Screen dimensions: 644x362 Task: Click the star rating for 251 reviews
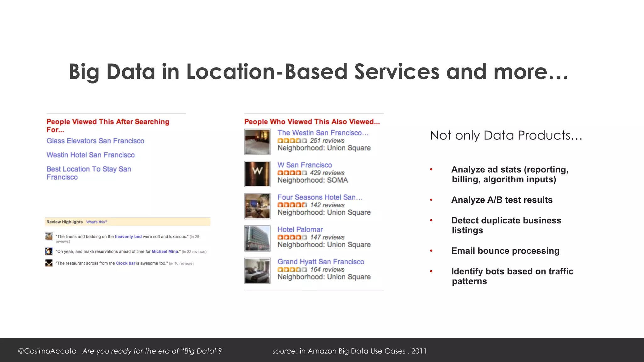[x=292, y=141]
